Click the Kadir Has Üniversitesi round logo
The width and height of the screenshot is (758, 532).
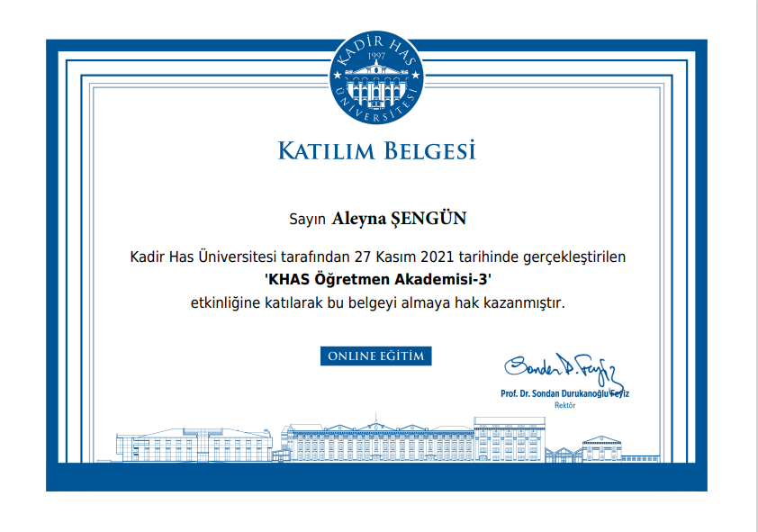point(376,77)
